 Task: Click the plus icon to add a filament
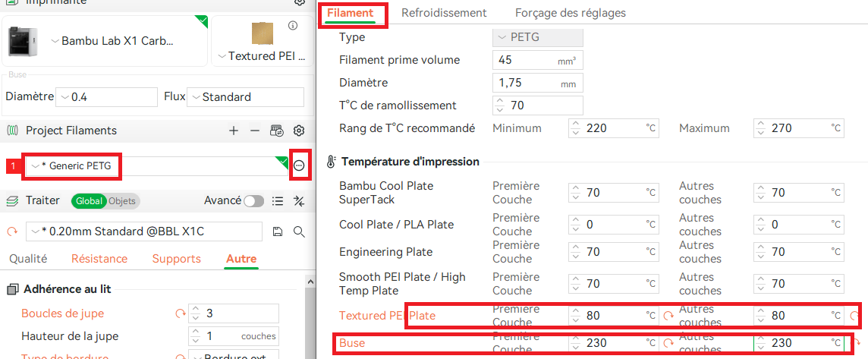coord(234,131)
